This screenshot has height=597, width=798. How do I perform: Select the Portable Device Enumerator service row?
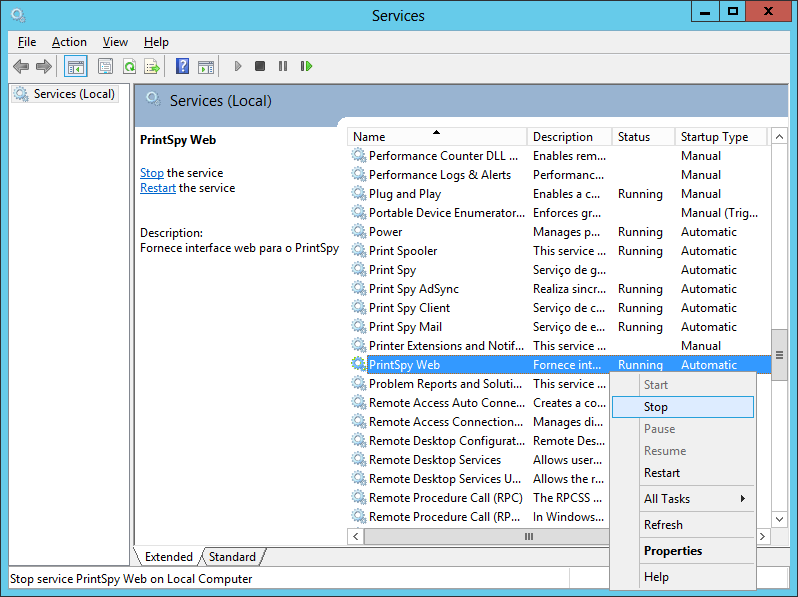(559, 213)
